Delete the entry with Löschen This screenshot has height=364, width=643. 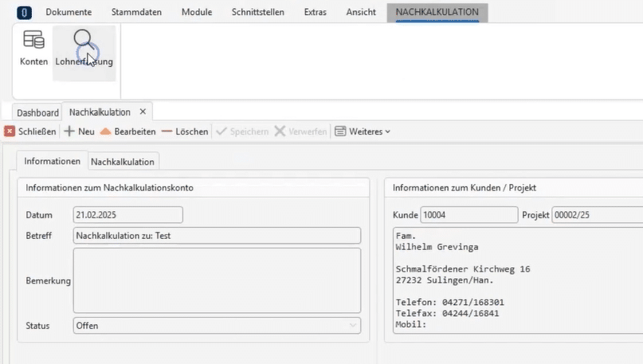click(185, 131)
